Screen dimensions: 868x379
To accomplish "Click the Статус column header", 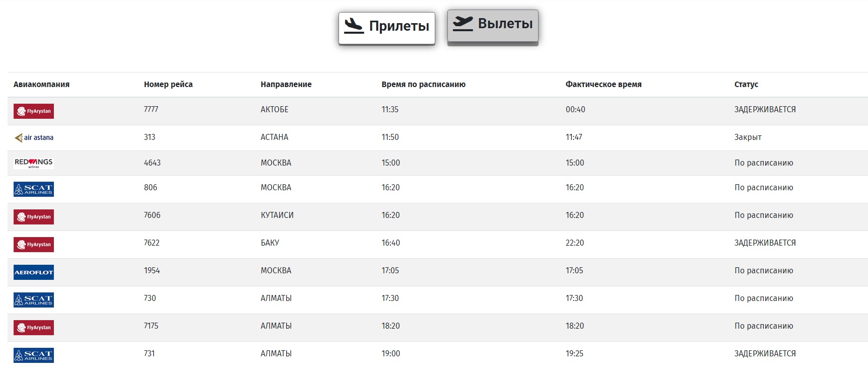I will pyautogui.click(x=746, y=85).
